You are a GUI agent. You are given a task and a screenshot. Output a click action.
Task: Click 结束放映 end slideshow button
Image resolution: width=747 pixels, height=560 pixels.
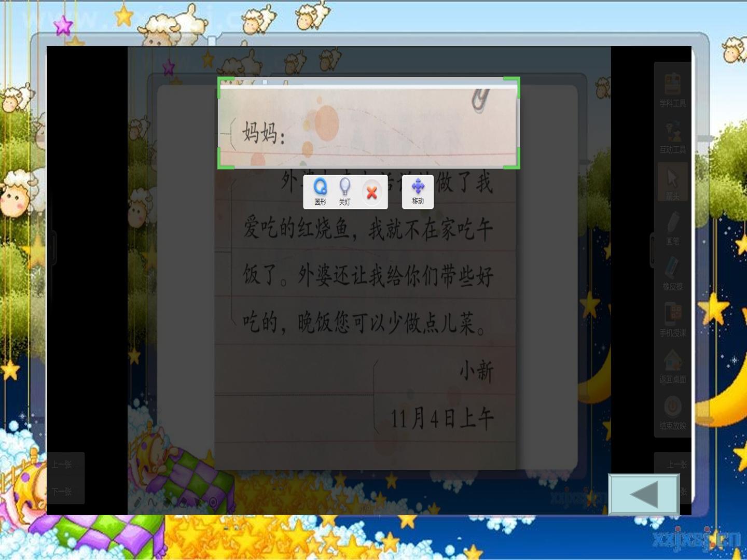click(672, 412)
